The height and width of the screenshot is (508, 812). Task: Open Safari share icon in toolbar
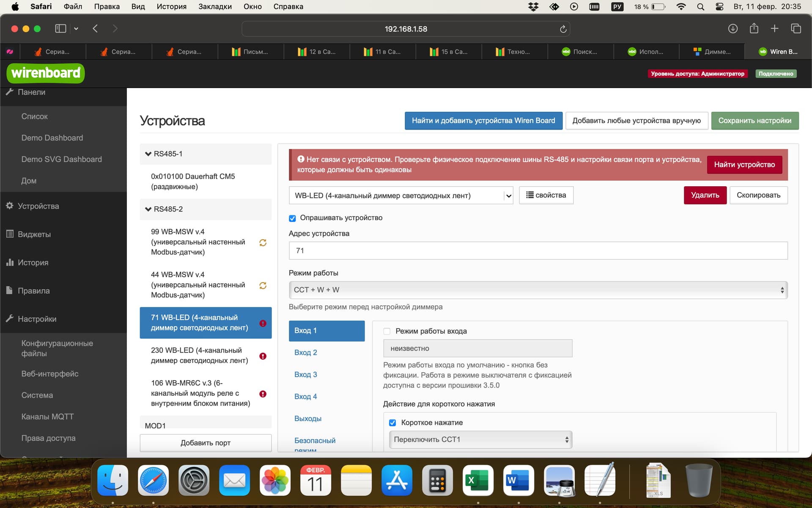click(754, 28)
